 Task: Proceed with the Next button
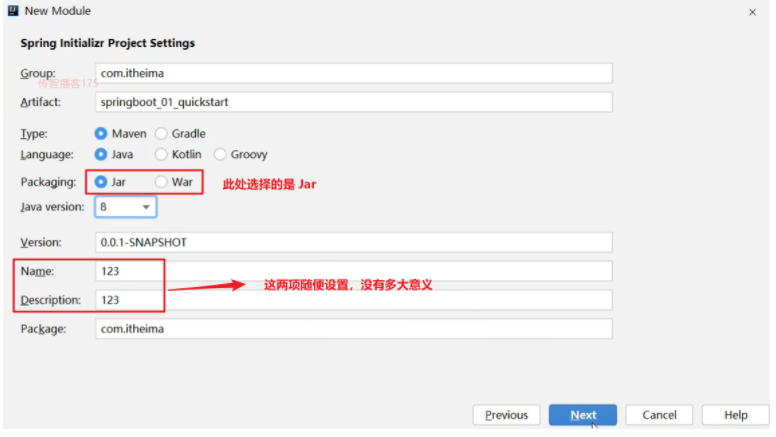(x=583, y=415)
